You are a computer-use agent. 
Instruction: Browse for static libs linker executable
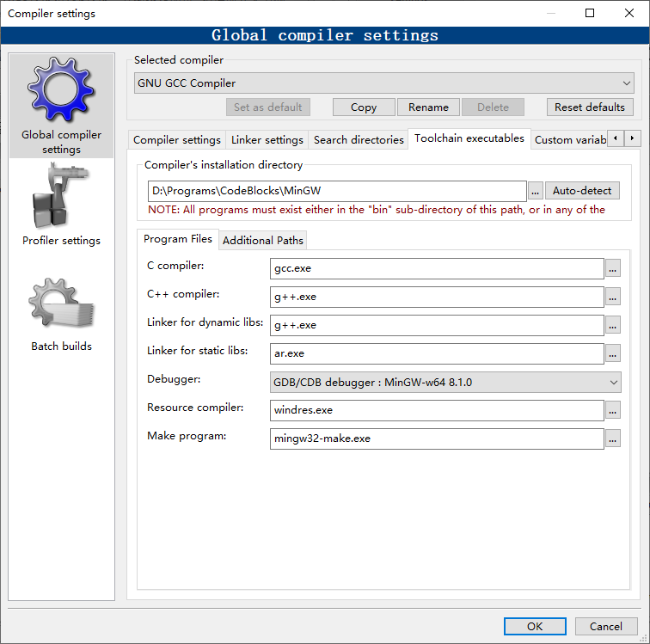coord(613,353)
